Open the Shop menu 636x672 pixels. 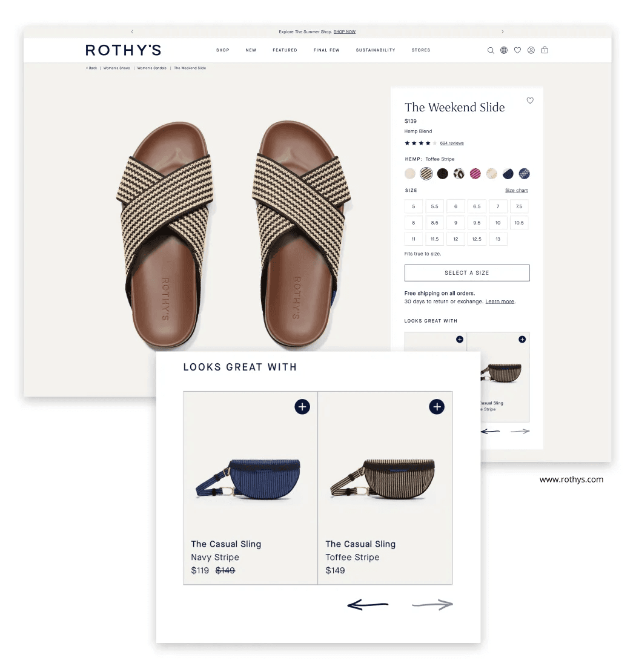click(222, 50)
